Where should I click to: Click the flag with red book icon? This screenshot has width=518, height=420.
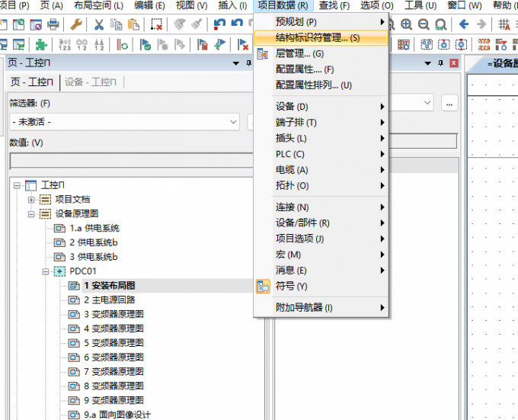[202, 44]
